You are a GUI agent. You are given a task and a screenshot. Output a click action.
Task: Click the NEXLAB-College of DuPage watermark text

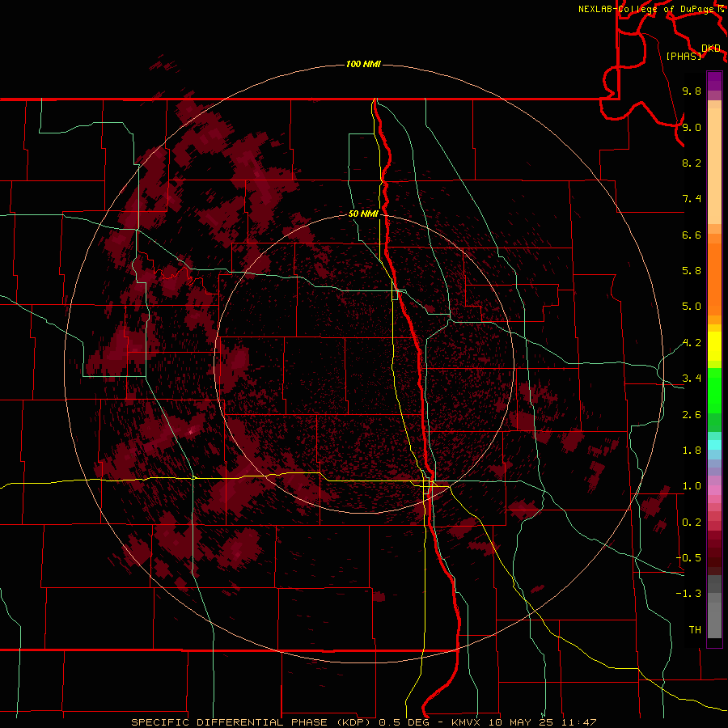click(646, 9)
